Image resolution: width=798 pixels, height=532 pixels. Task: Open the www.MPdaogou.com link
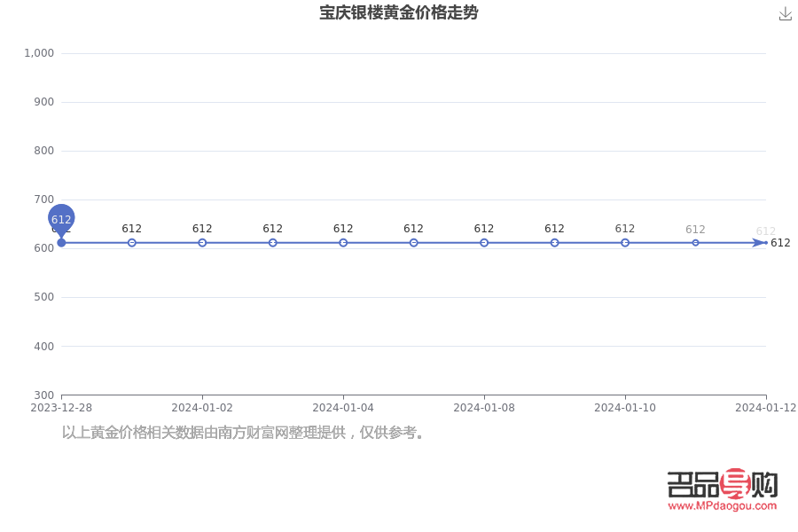coord(722,506)
